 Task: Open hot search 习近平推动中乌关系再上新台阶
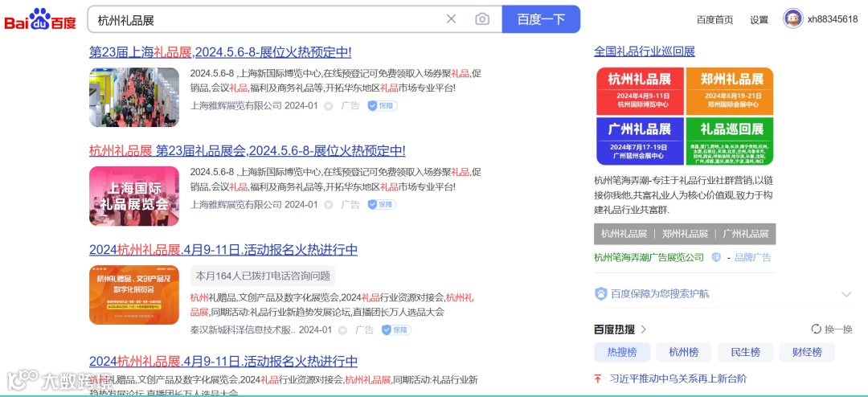678,379
